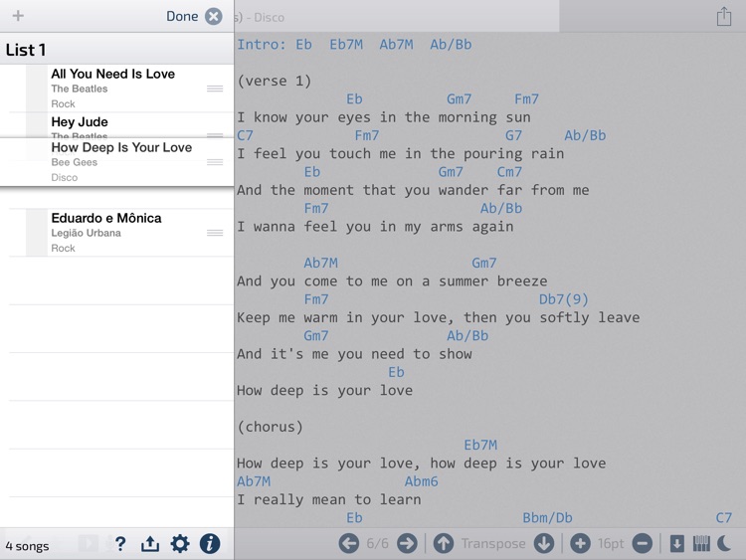The width and height of the screenshot is (746, 560).
Task: Tap the Transpose label
Action: (x=493, y=544)
